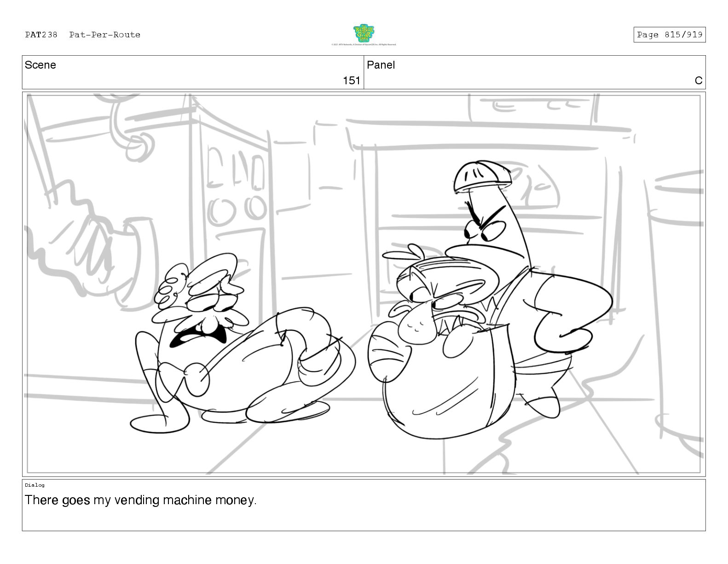The height and width of the screenshot is (564, 728).
Task: Click the 'Scene' header label
Action: pyautogui.click(x=40, y=65)
